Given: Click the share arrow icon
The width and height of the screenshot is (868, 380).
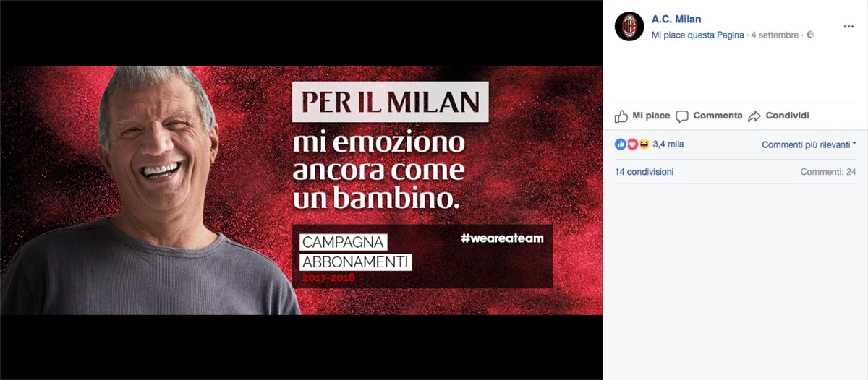Looking at the screenshot, I should pos(754,116).
